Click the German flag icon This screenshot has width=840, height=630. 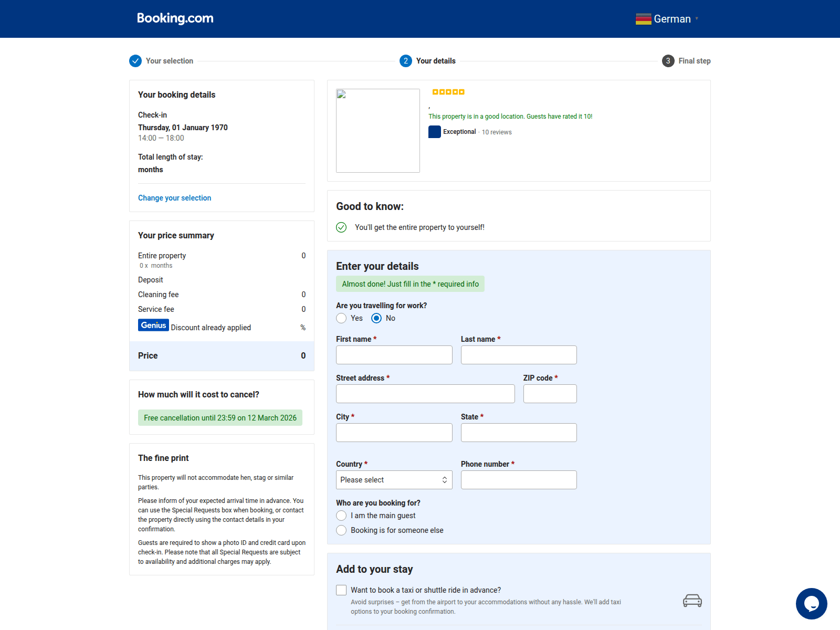coord(643,19)
